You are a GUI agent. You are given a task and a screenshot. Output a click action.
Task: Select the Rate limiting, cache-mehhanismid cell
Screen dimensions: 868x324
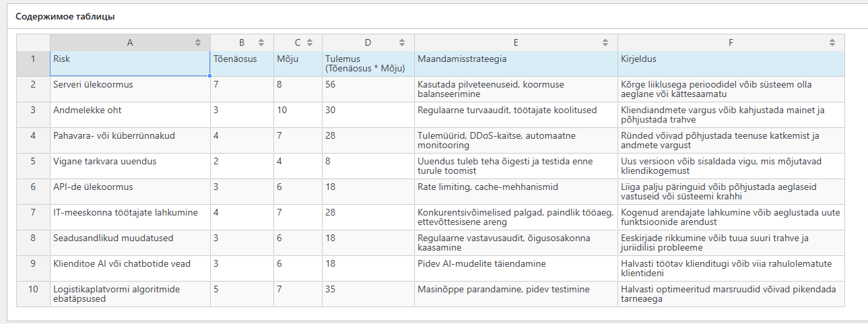tap(516, 192)
